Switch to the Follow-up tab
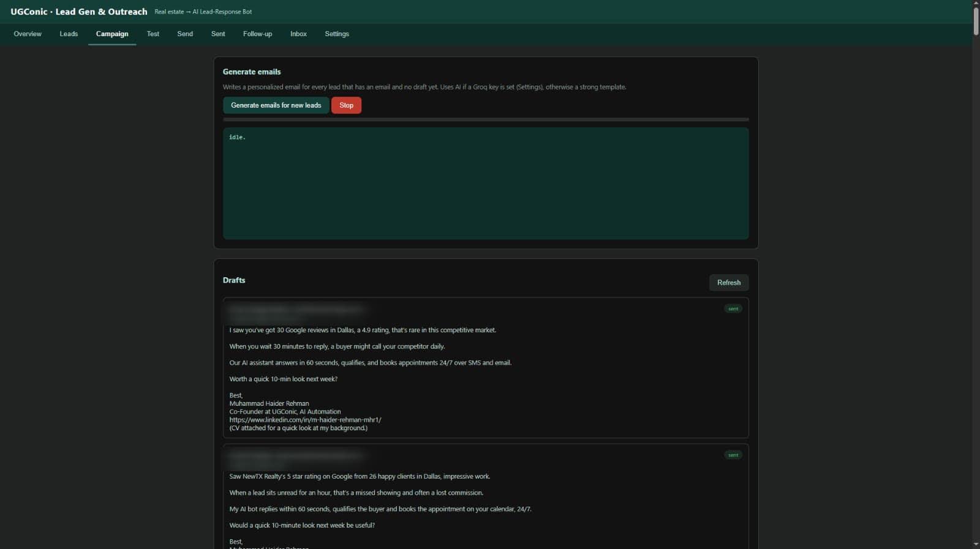 click(257, 34)
